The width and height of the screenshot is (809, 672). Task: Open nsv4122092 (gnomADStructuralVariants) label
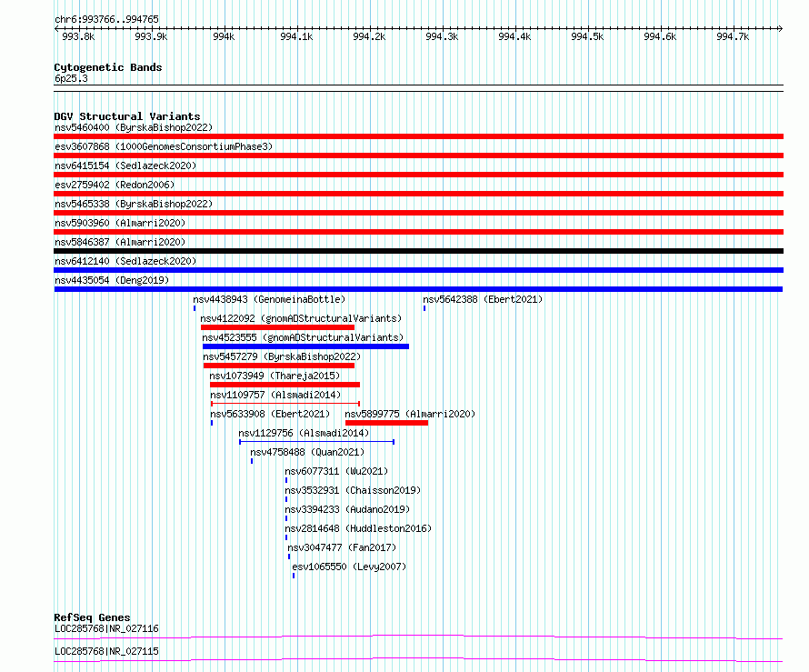(x=301, y=318)
